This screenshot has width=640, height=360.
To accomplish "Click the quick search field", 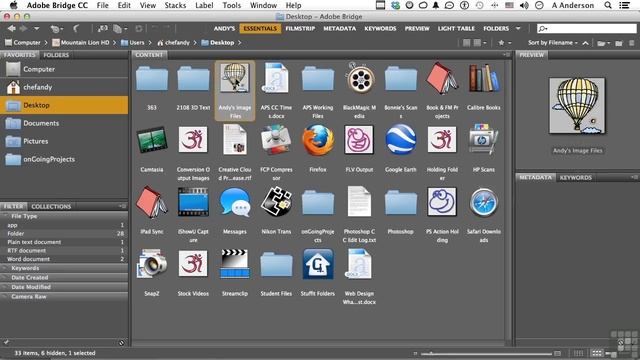I will (587, 29).
